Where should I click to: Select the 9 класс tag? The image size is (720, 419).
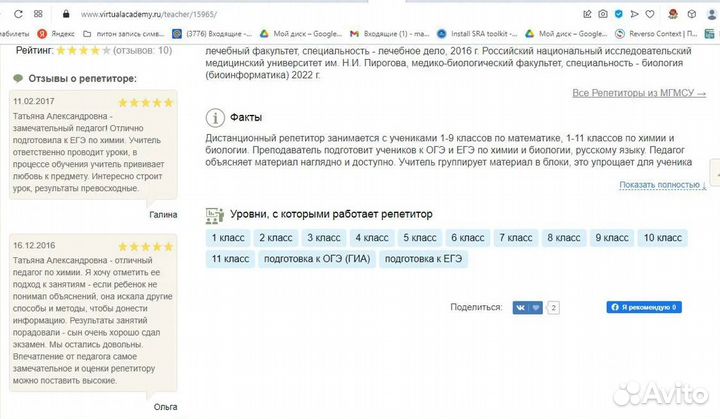pyautogui.click(x=612, y=238)
